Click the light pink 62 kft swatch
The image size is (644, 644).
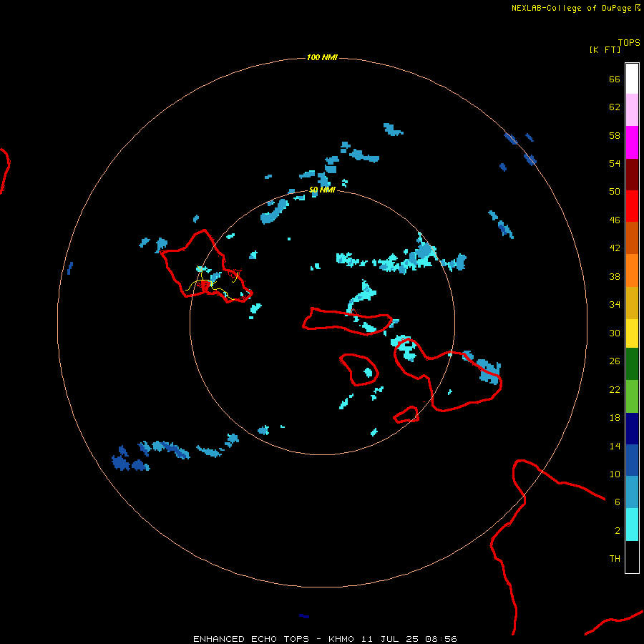(x=632, y=110)
